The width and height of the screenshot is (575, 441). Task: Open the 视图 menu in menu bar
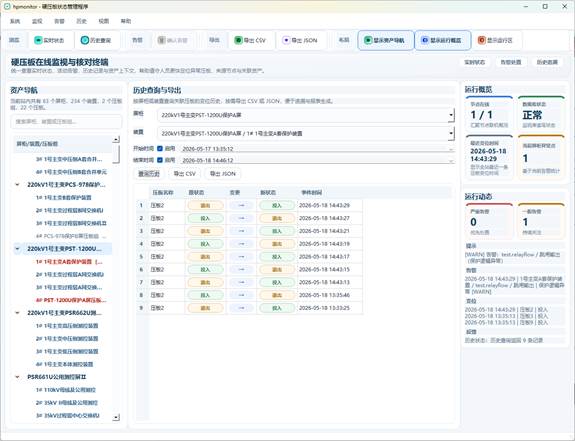(104, 21)
